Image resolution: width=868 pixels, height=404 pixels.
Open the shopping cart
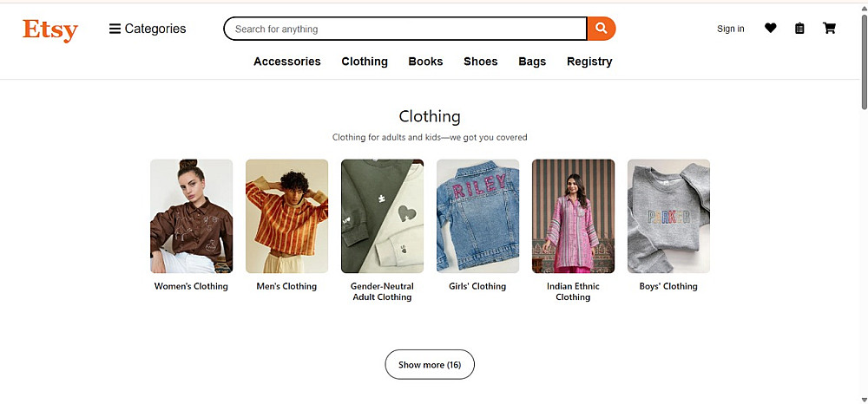[829, 29]
